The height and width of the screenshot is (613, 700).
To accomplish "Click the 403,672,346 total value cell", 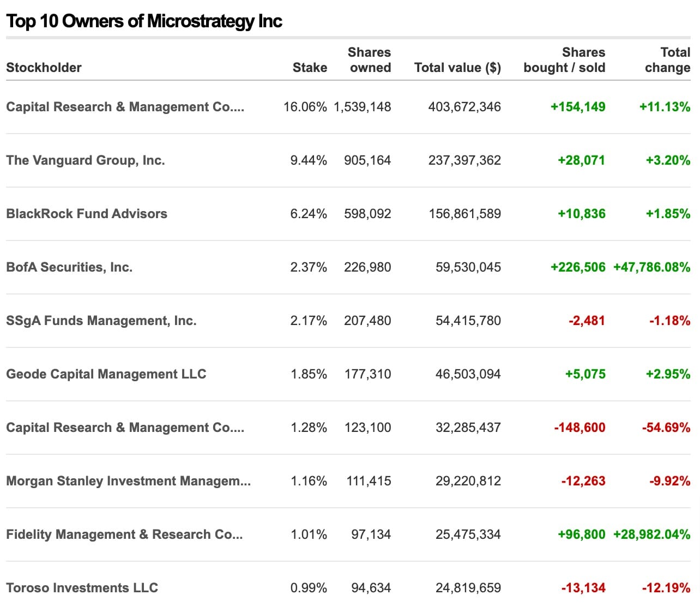I will pos(464,107).
